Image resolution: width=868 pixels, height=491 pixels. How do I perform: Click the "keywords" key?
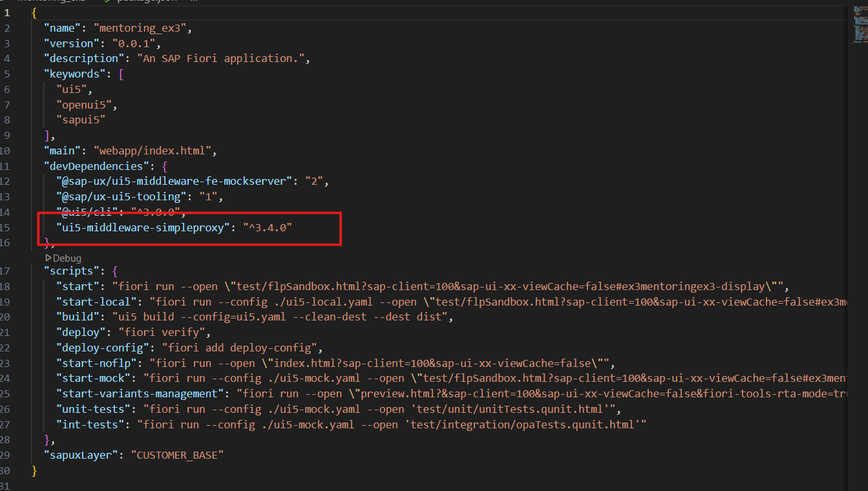click(x=75, y=74)
